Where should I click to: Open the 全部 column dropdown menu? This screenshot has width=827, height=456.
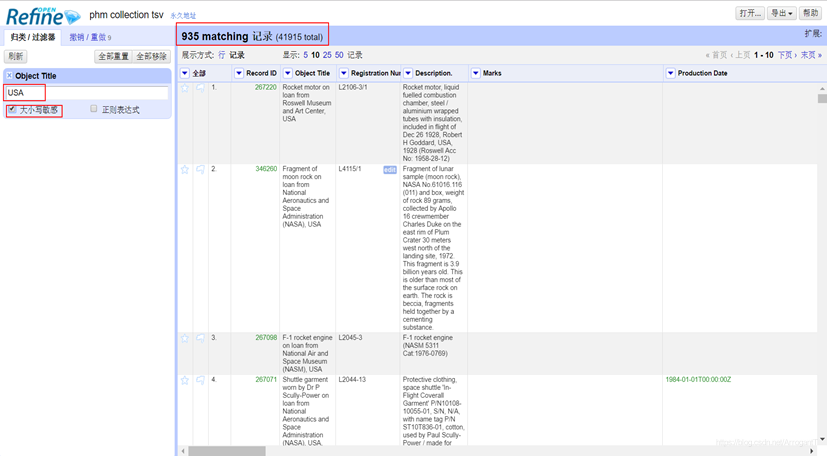(185, 73)
